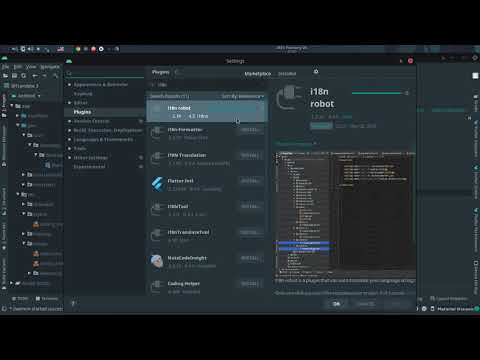Click the red circle icon in the system panel
This screenshot has height=360, width=480.
[x=93, y=49]
